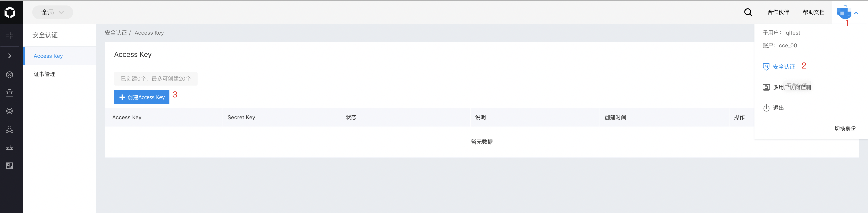
Task: Expand the sidebar with the right chevron
Action: [10, 56]
